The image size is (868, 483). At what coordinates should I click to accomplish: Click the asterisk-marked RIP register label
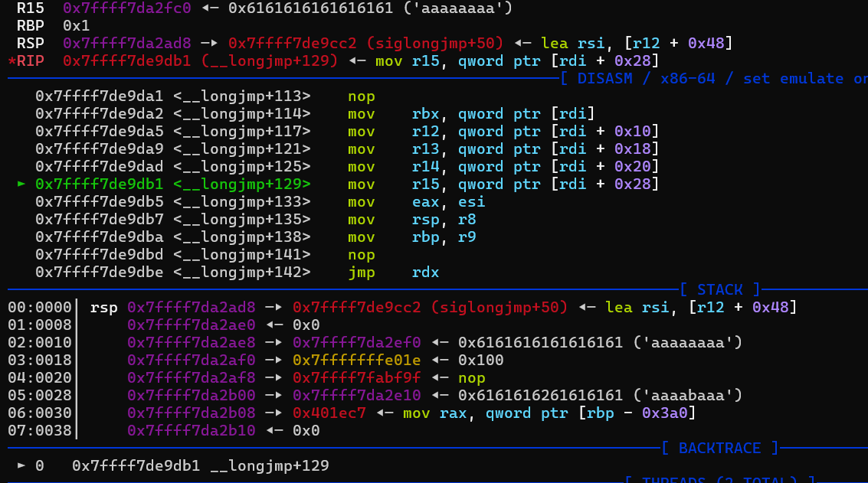coord(30,60)
